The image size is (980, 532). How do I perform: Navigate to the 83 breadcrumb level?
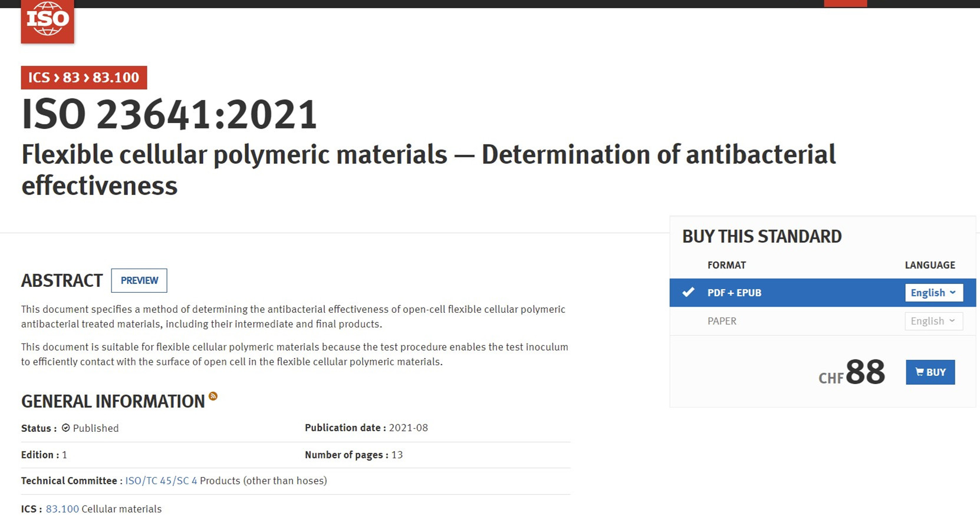point(71,78)
